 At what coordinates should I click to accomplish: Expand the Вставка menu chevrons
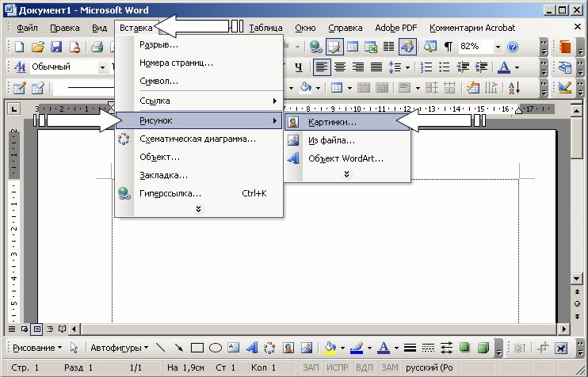pyautogui.click(x=199, y=209)
